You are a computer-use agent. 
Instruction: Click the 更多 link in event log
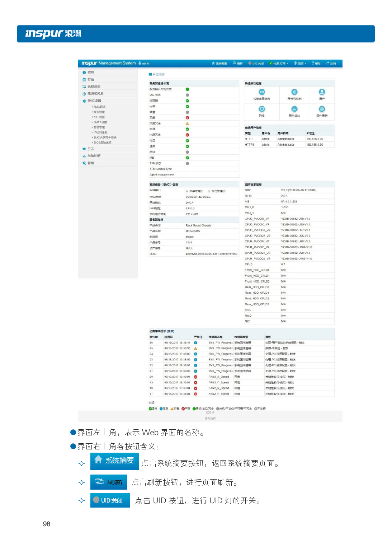pos(171,331)
